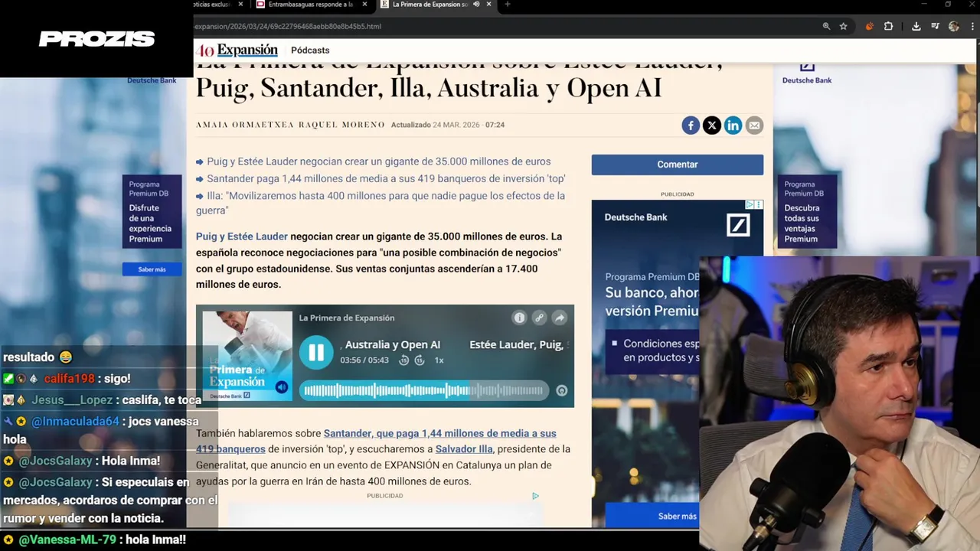Open the podcast player info icon
980x551 pixels.
[519, 318]
